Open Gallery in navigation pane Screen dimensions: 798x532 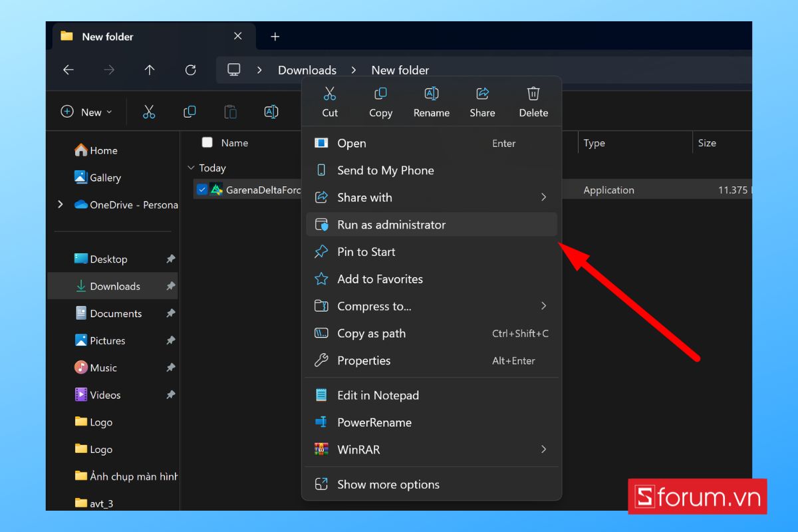(x=98, y=178)
